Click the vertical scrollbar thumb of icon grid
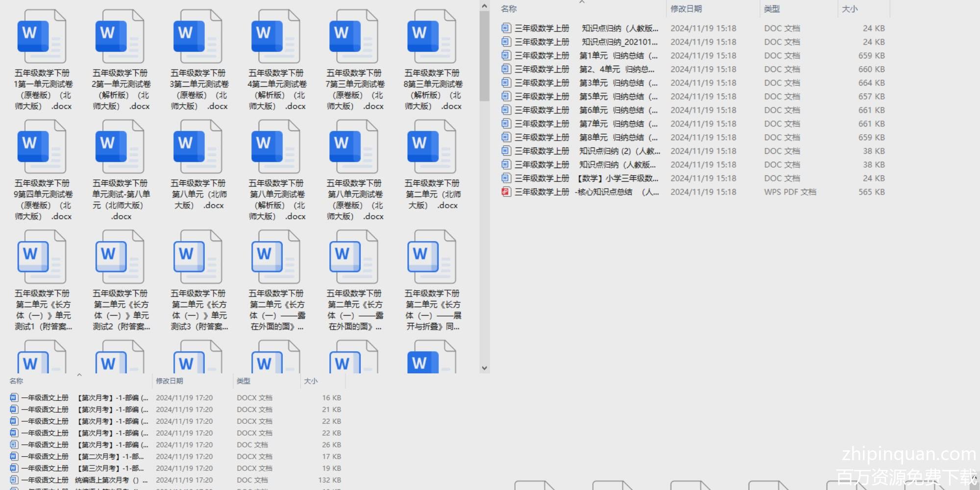 tap(484, 54)
